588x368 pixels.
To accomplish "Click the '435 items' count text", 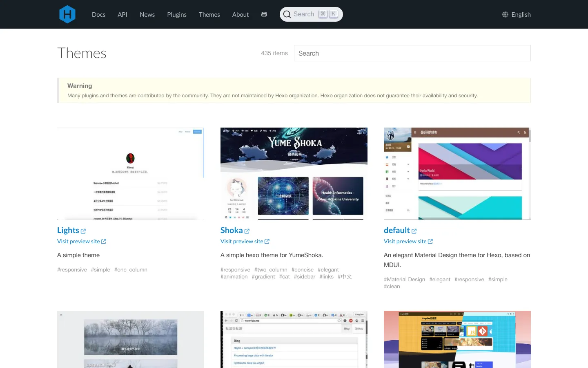I will (274, 53).
